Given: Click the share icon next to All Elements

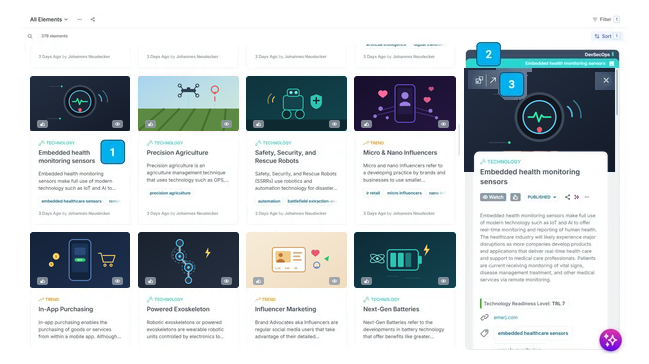Looking at the screenshot, I should (93, 19).
